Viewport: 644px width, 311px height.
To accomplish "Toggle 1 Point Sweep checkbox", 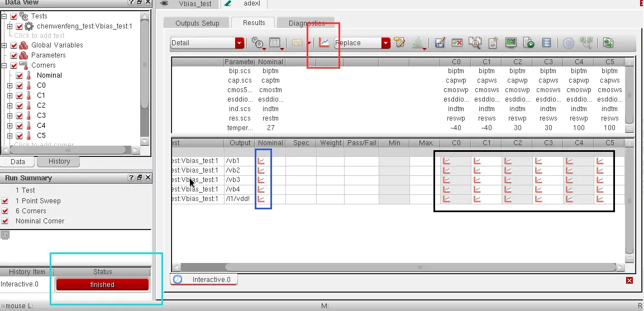I will click(x=5, y=201).
